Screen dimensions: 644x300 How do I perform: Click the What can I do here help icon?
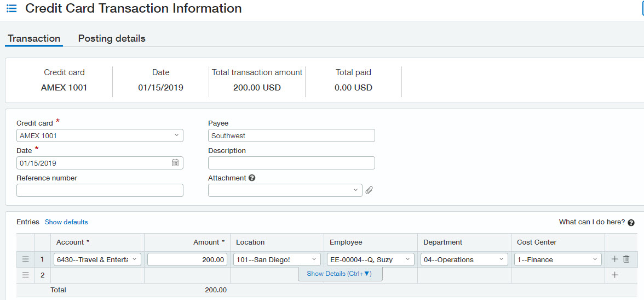pos(631,223)
